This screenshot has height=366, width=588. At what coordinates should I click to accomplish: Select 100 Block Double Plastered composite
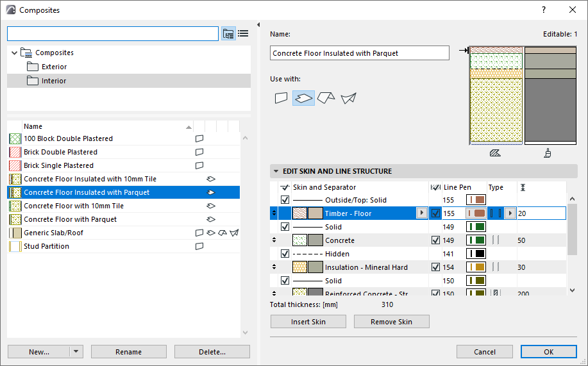[123, 138]
